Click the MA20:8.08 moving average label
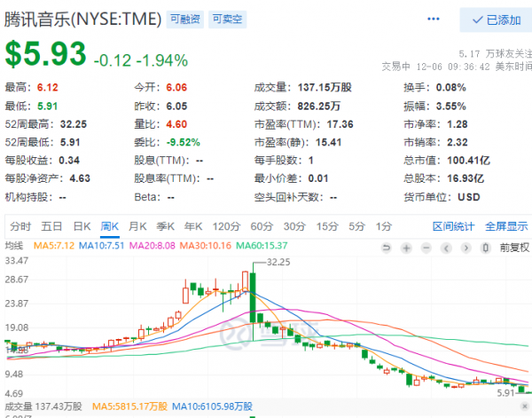 tap(152, 246)
